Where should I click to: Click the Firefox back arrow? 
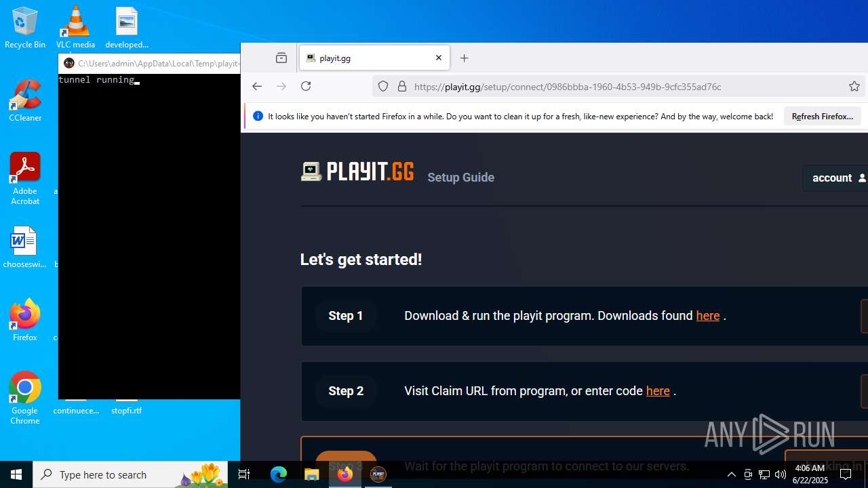[256, 86]
